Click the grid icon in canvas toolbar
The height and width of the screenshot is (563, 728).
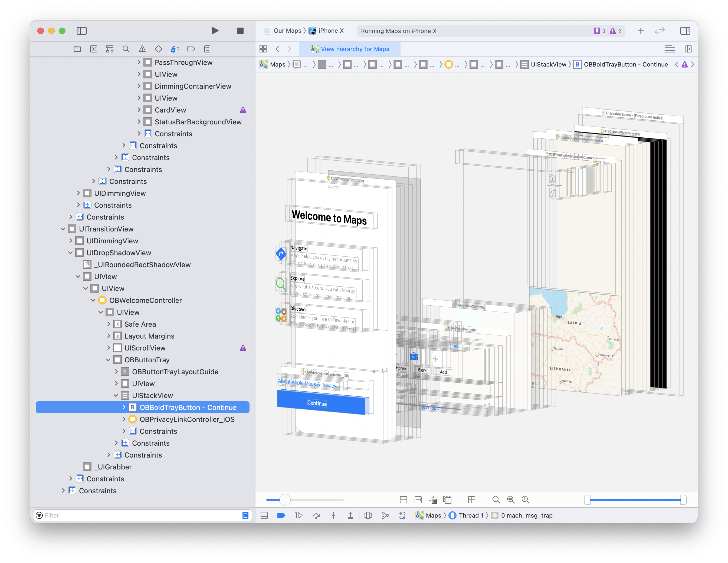[x=472, y=499]
